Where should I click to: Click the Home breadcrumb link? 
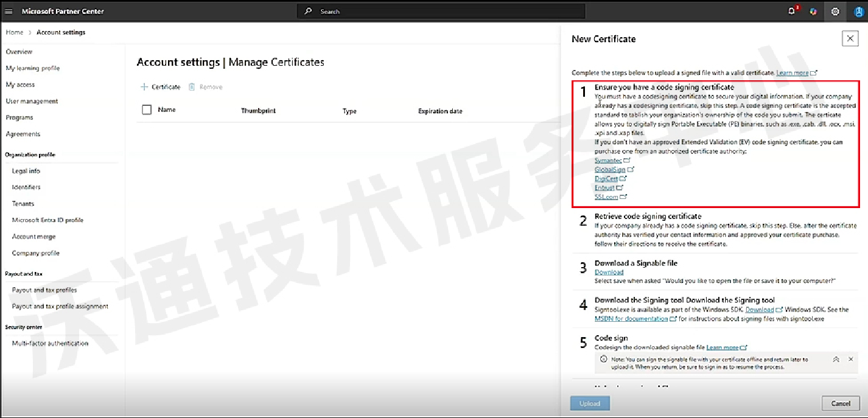(15, 32)
